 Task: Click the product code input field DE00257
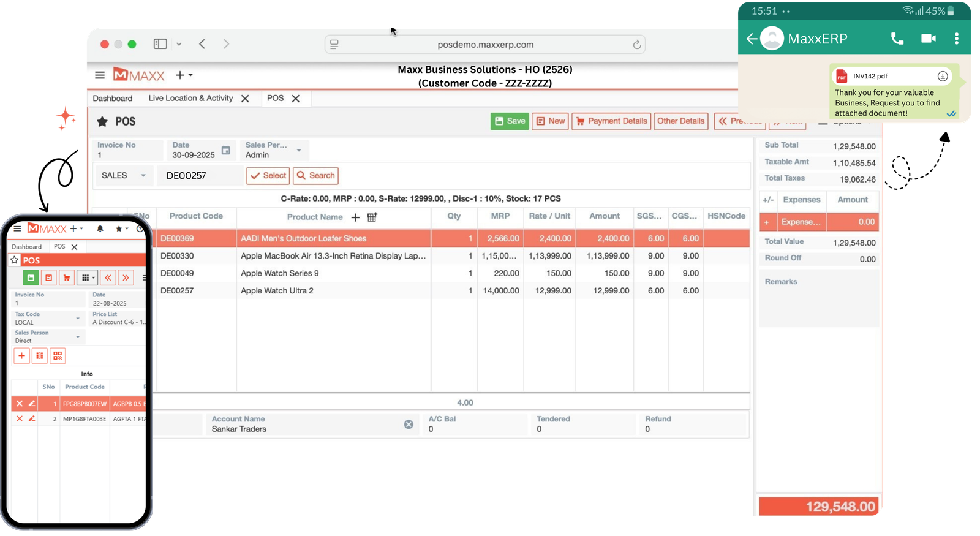click(x=199, y=176)
